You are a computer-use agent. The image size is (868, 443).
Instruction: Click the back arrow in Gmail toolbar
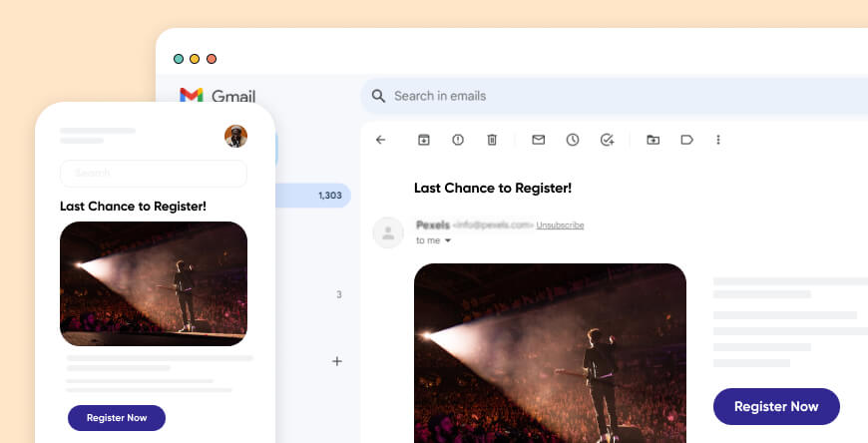(x=380, y=140)
